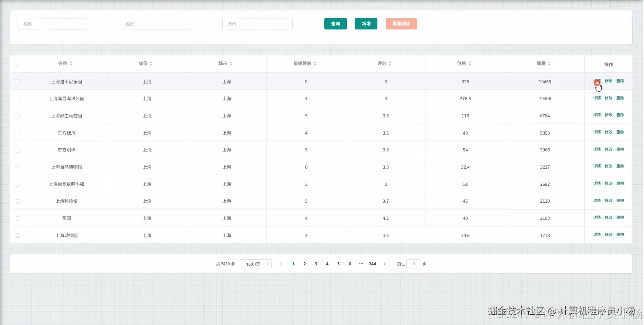Check the row for 上海动物园

coord(17,236)
